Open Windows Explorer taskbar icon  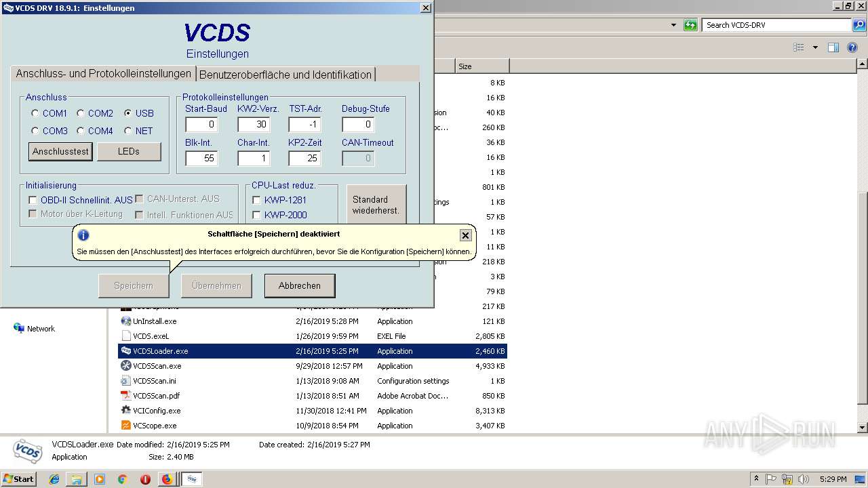click(x=77, y=479)
